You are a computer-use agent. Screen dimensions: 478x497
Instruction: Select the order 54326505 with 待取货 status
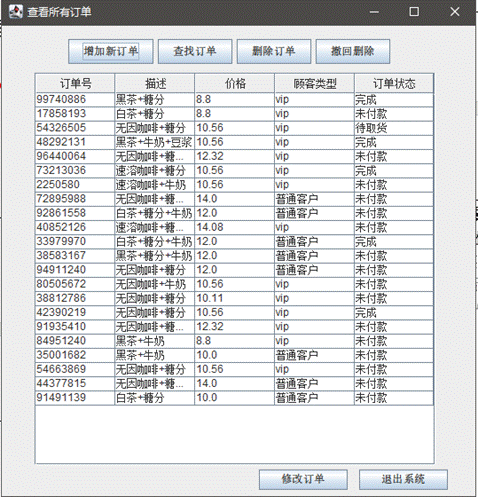pos(234,128)
